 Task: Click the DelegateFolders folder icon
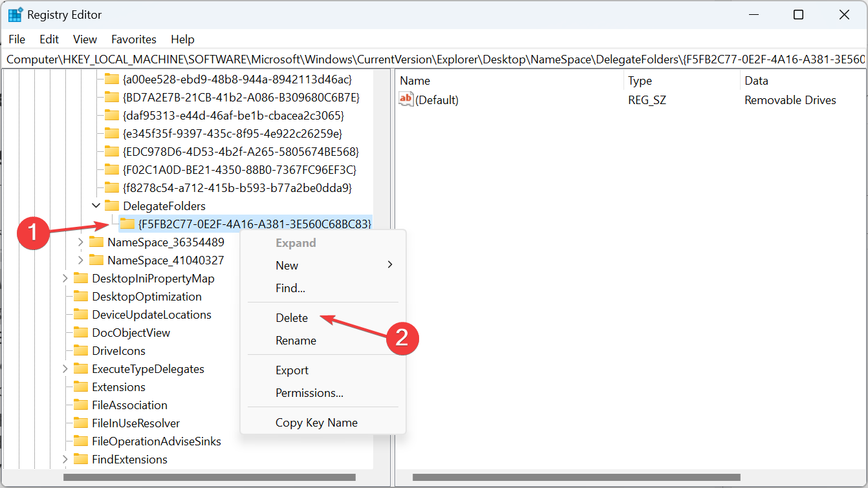(112, 206)
